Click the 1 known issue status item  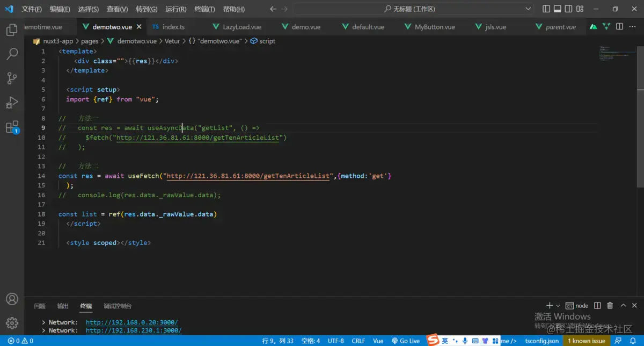[587, 341]
